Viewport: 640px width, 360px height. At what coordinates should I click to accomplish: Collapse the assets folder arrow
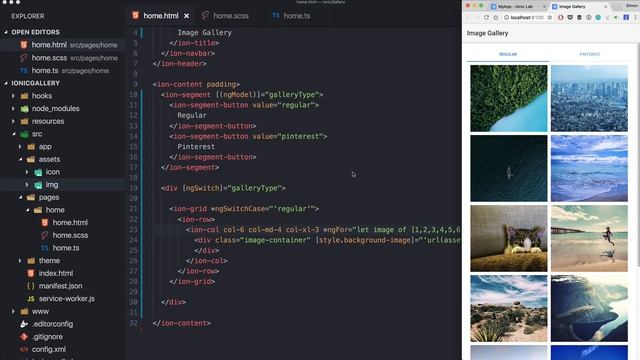[x=20, y=159]
